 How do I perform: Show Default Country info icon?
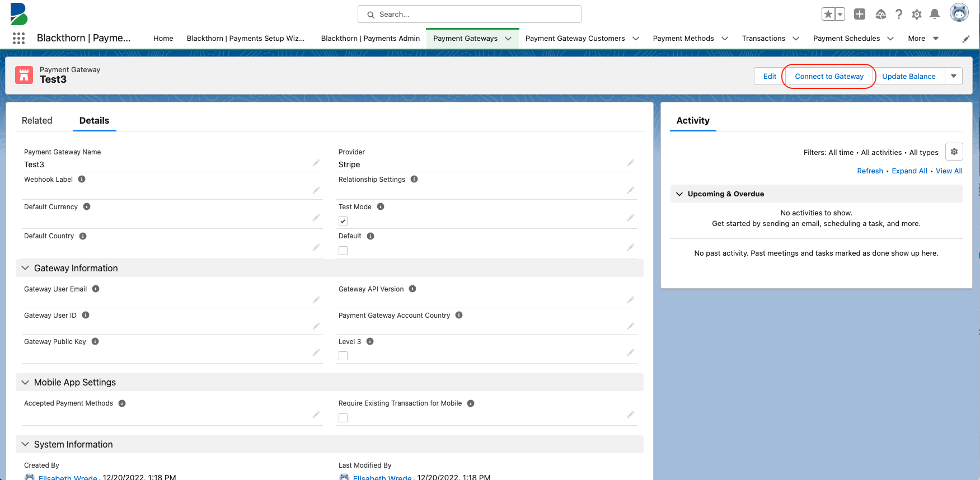click(83, 236)
